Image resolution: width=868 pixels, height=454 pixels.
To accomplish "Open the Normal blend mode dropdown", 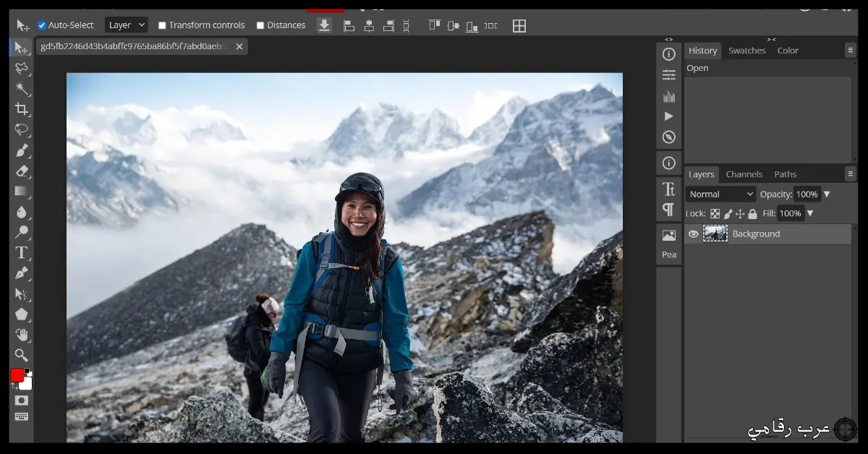I will [720, 194].
